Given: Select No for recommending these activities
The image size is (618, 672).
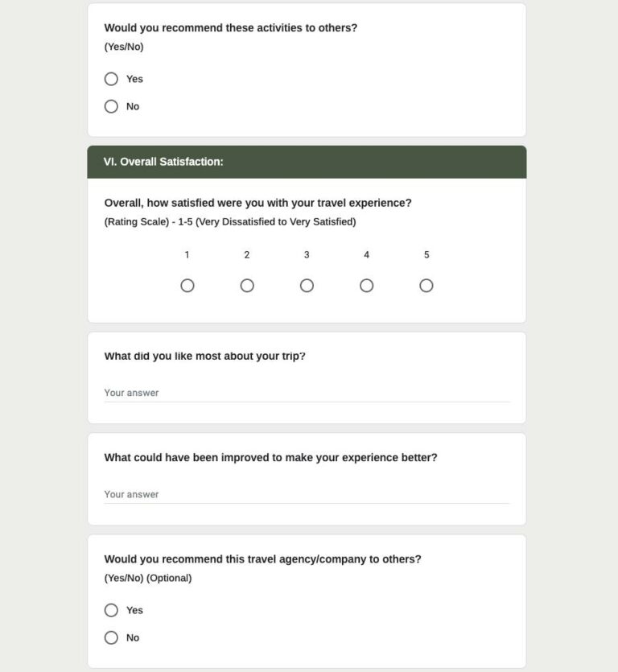Looking at the screenshot, I should pos(111,106).
